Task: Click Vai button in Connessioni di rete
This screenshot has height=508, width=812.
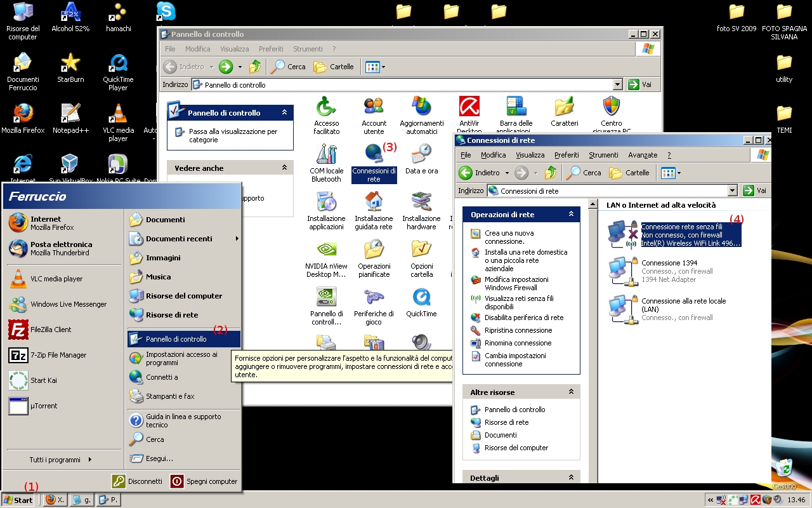Action: tap(755, 190)
